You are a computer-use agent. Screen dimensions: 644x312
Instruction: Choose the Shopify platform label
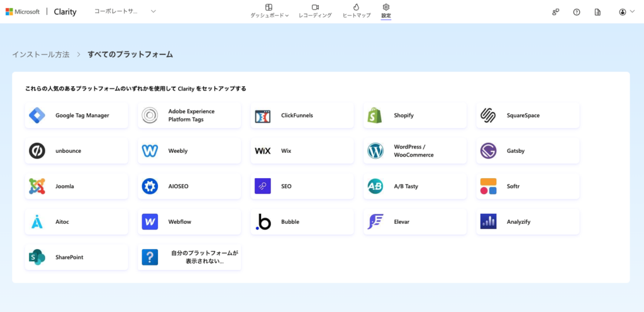404,115
